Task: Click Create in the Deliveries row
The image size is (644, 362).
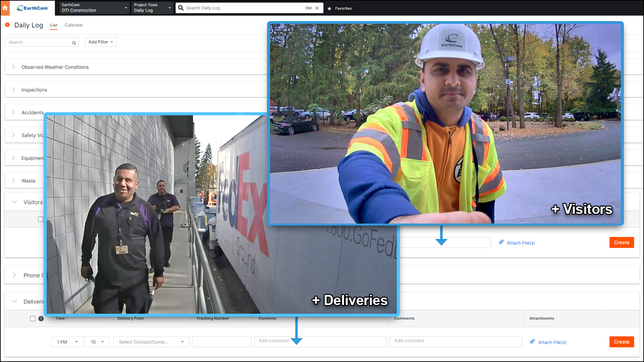Action: point(622,342)
